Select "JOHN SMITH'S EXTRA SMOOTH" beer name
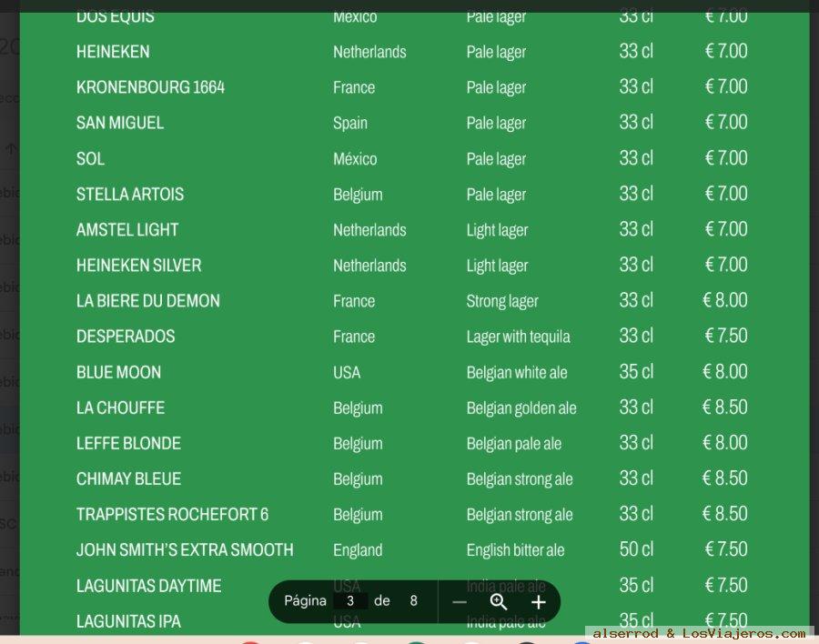The width and height of the screenshot is (819, 644). point(185,550)
